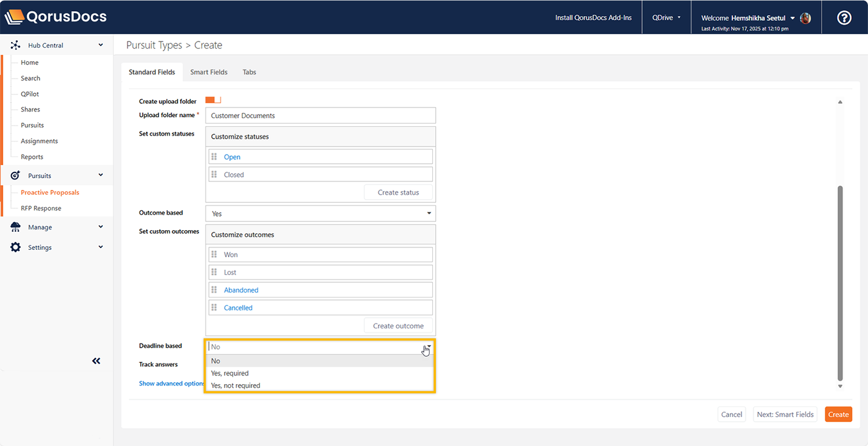Screen dimensions: 868x446
Task: Collapse sidebar with double chevron icon
Action: coord(96,361)
